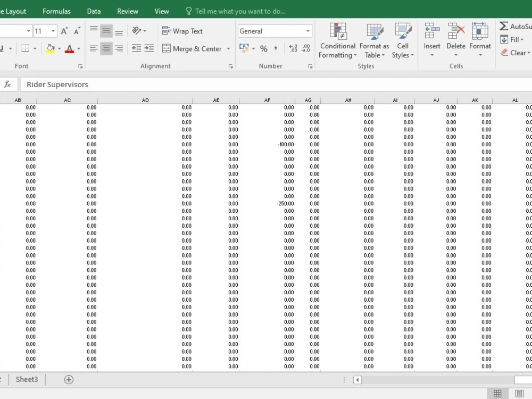Click the Tell me what you want to do box
The width and height of the screenshot is (532, 399).
tap(236, 11)
